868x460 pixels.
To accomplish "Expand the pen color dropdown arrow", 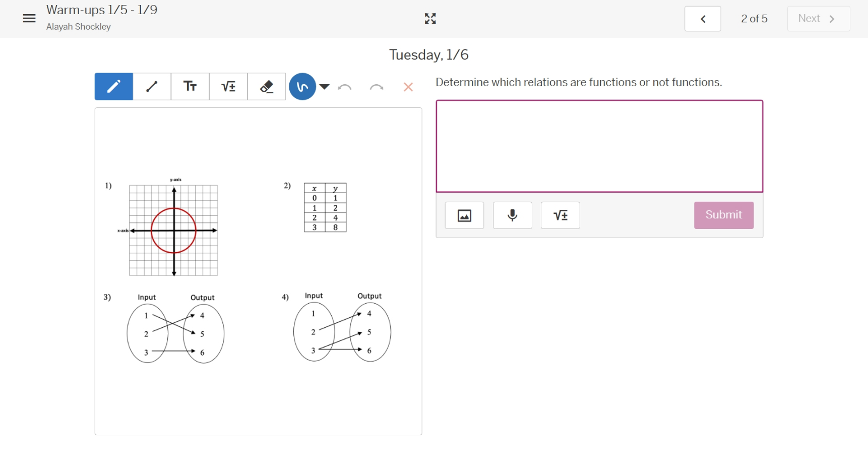I will [325, 87].
